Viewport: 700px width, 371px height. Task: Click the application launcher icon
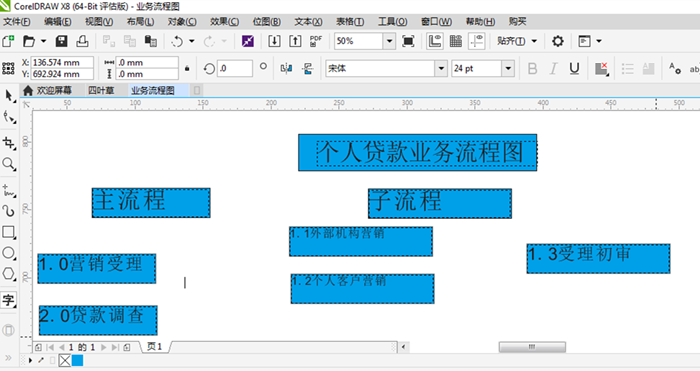coord(584,42)
